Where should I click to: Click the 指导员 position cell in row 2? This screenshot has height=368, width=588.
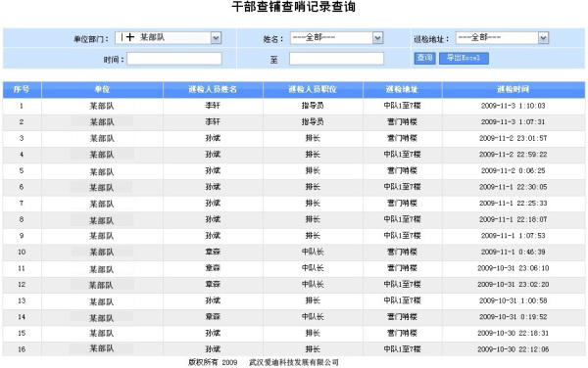click(x=313, y=122)
